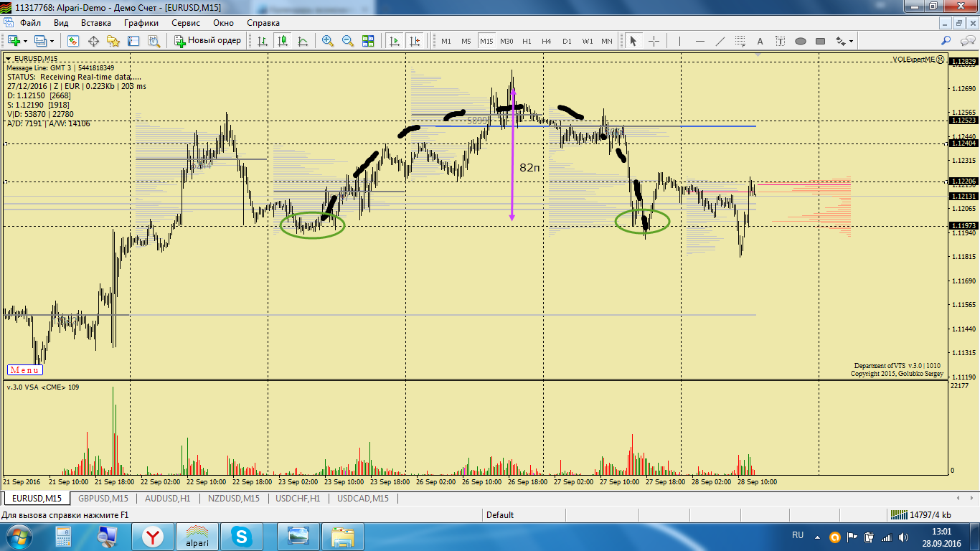Open the Файл menu
The image size is (980, 551).
point(30,23)
